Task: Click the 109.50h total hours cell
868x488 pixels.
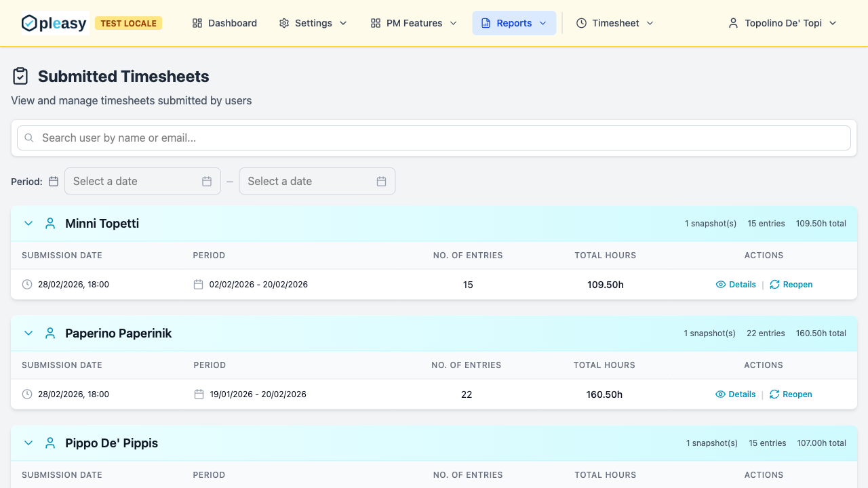Action: pos(606,285)
